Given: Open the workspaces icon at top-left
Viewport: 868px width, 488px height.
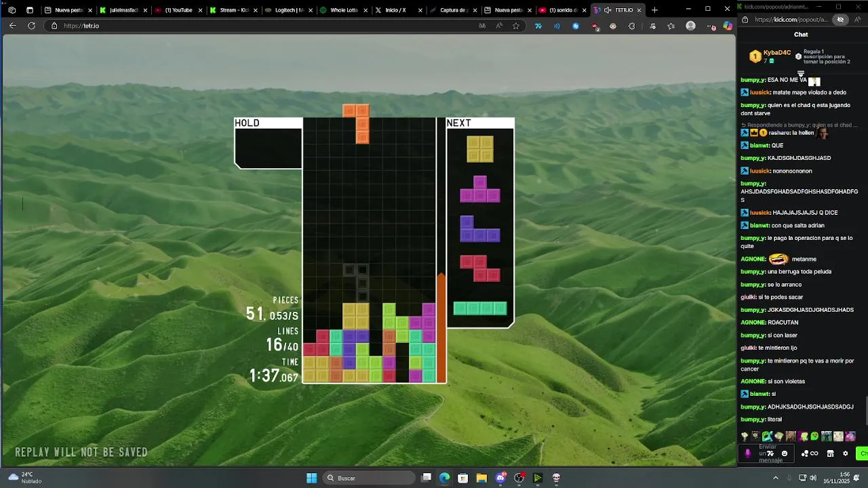Looking at the screenshot, I should click(x=12, y=10).
